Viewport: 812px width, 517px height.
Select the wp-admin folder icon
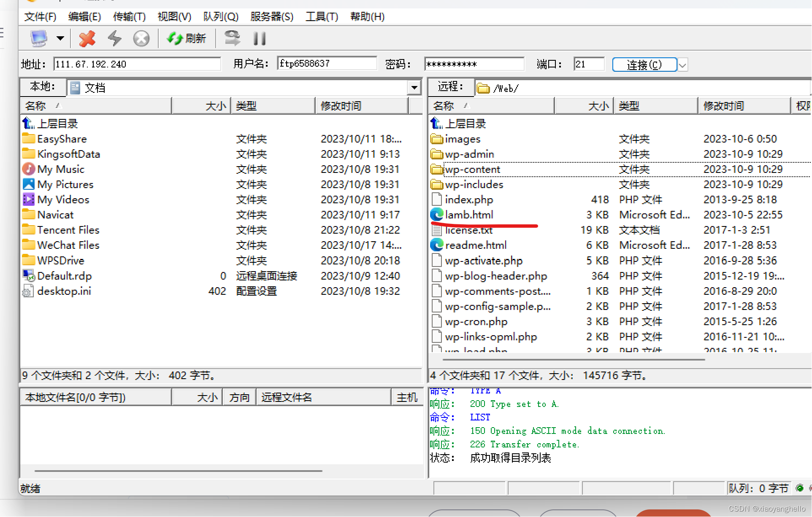437,154
